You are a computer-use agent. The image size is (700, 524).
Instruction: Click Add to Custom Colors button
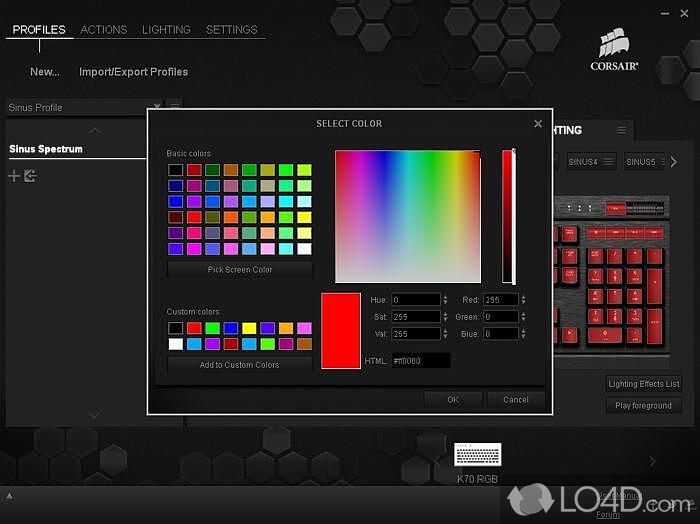[x=240, y=365]
